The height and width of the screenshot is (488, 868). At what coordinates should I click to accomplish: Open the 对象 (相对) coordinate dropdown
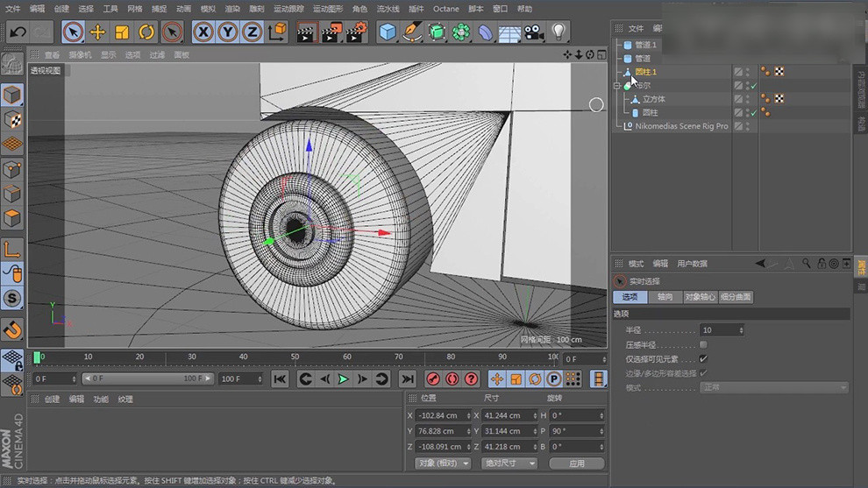click(444, 463)
